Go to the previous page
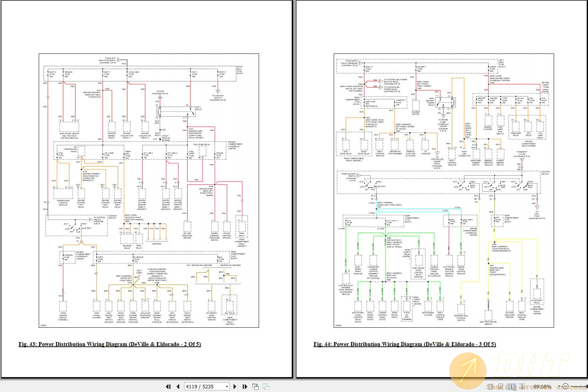The width and height of the screenshot is (588, 392). [x=178, y=386]
